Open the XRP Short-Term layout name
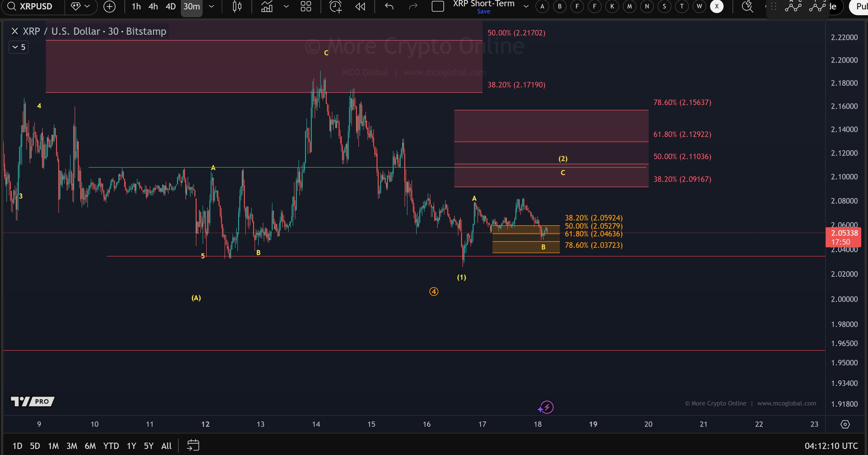Image resolution: width=868 pixels, height=455 pixels. click(x=484, y=3)
